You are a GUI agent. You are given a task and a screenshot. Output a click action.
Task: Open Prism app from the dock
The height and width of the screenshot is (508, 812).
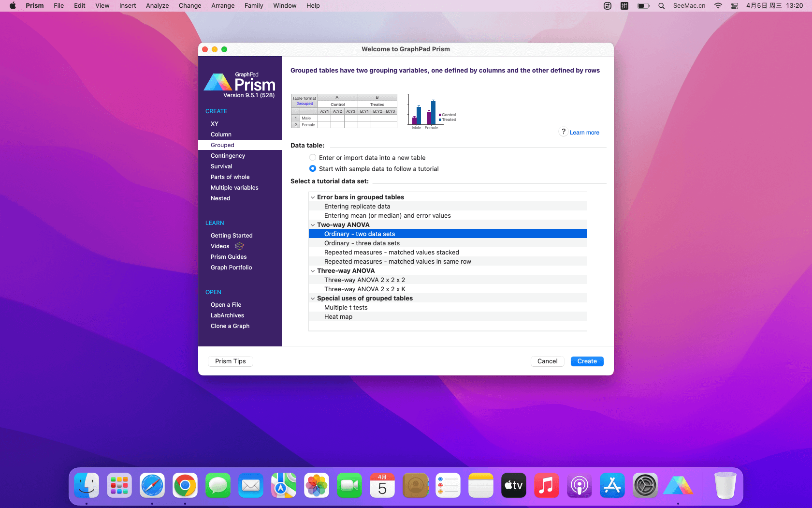tap(678, 485)
